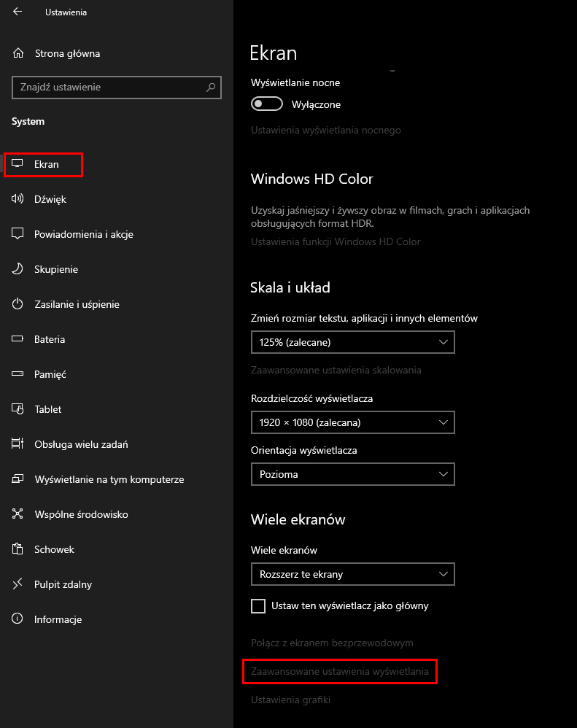Expand the 1920 × 1080 resolution dropdown

coord(353,422)
